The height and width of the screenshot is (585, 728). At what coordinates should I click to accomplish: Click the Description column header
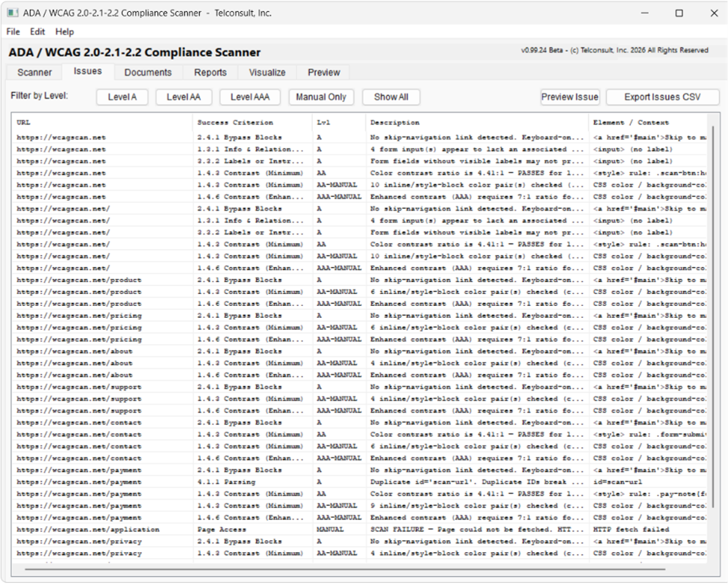coord(477,122)
